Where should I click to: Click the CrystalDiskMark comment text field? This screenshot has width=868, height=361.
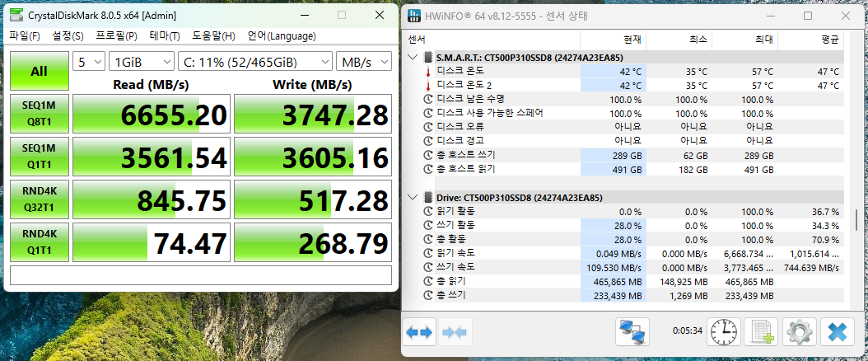pyautogui.click(x=201, y=275)
